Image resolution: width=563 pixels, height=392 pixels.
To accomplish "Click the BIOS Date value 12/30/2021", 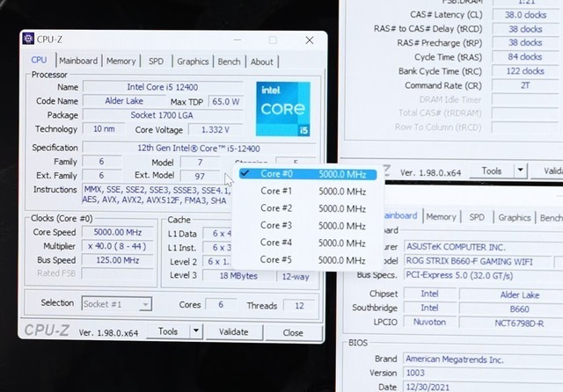I will pyautogui.click(x=483, y=387).
